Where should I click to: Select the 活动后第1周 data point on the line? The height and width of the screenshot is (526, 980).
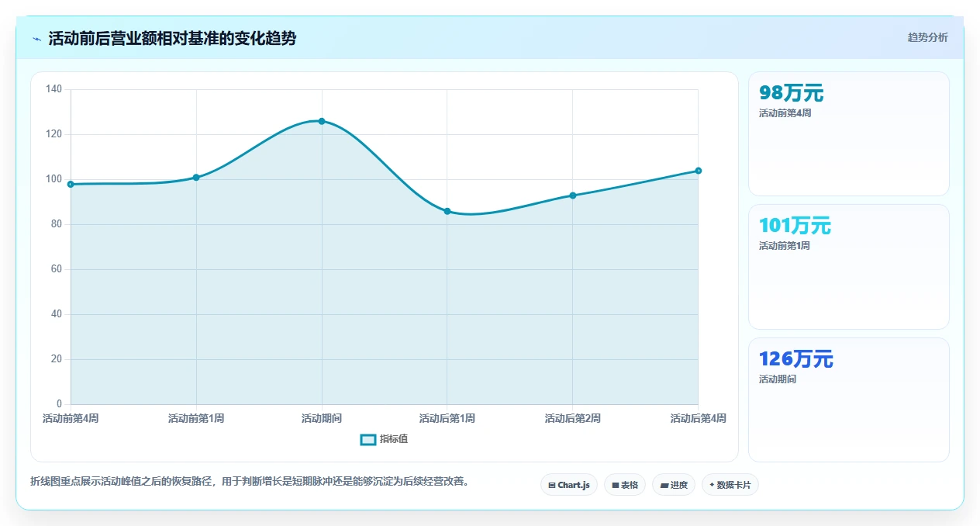[447, 211]
